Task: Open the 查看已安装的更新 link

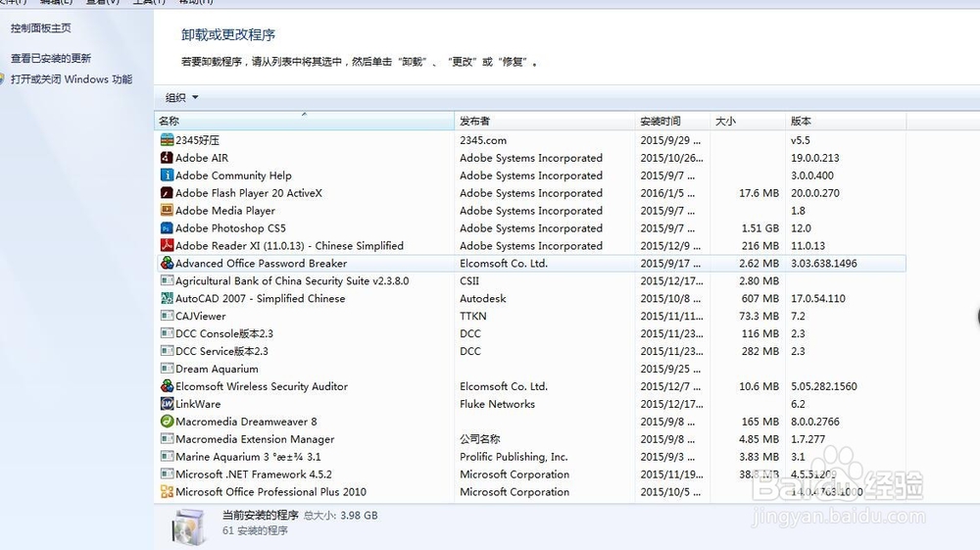Action: [x=51, y=59]
